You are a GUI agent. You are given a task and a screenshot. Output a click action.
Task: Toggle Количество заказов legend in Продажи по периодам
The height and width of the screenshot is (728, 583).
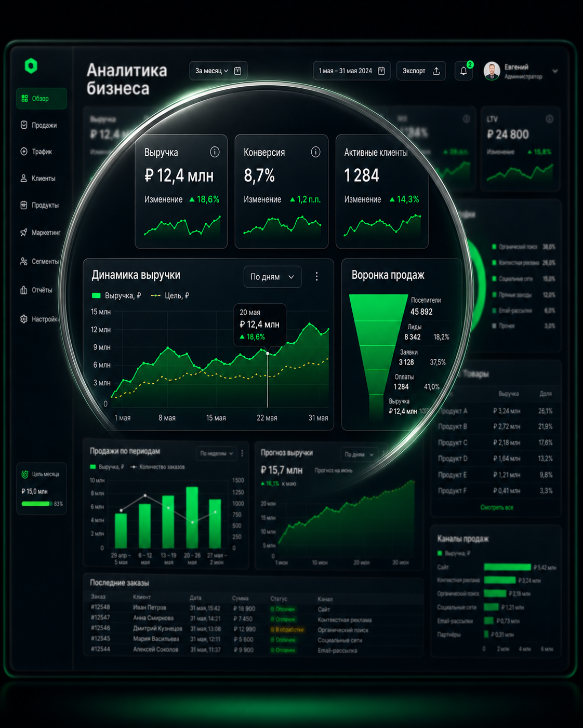pyautogui.click(x=157, y=467)
